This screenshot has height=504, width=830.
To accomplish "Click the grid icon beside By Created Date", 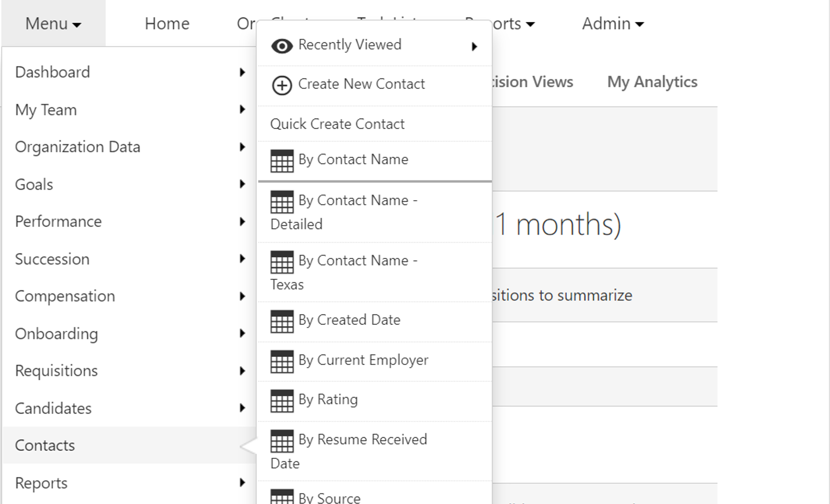I will tap(282, 322).
